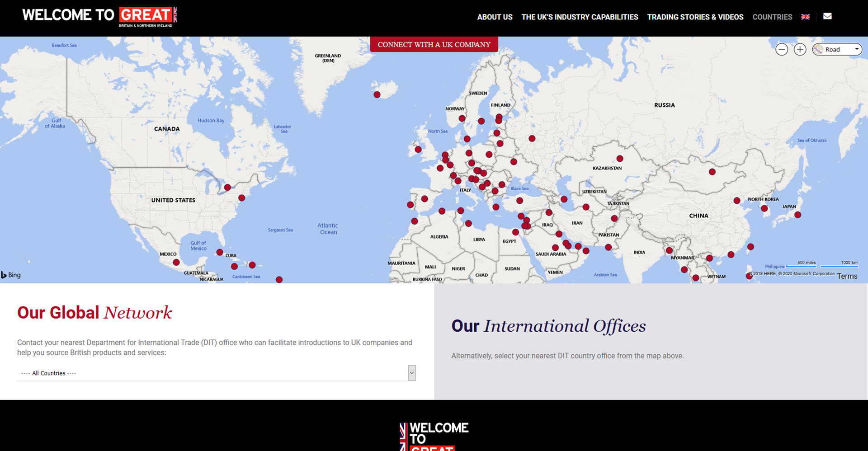Go to Trading Stories & Videos

coord(695,17)
